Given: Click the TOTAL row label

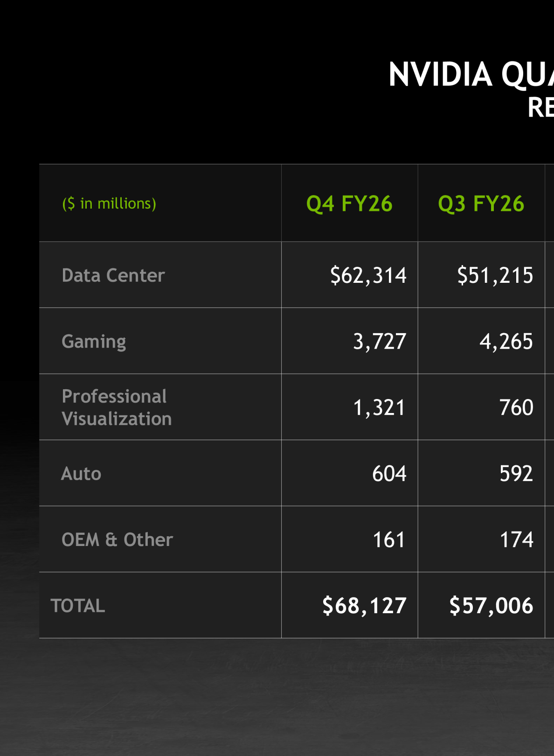Looking at the screenshot, I should click(78, 606).
